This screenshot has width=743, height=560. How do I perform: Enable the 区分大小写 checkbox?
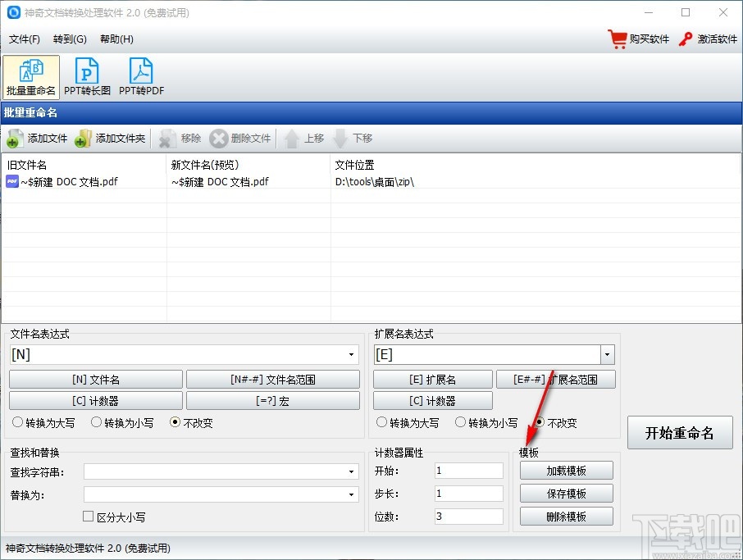[88, 517]
